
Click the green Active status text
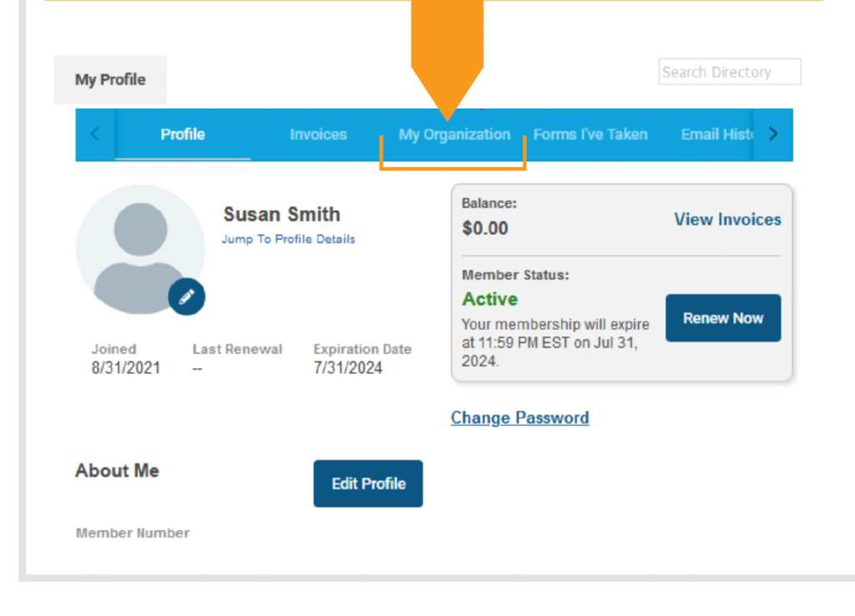click(x=490, y=299)
